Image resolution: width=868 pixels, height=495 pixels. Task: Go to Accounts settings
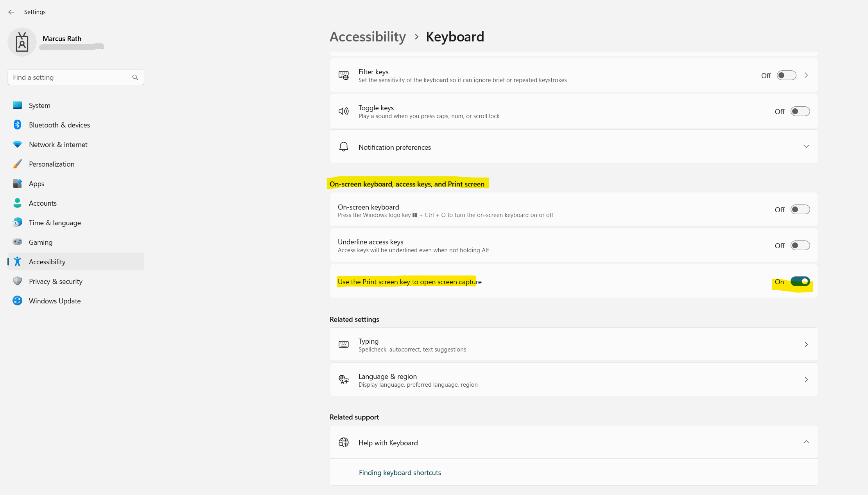coord(43,203)
